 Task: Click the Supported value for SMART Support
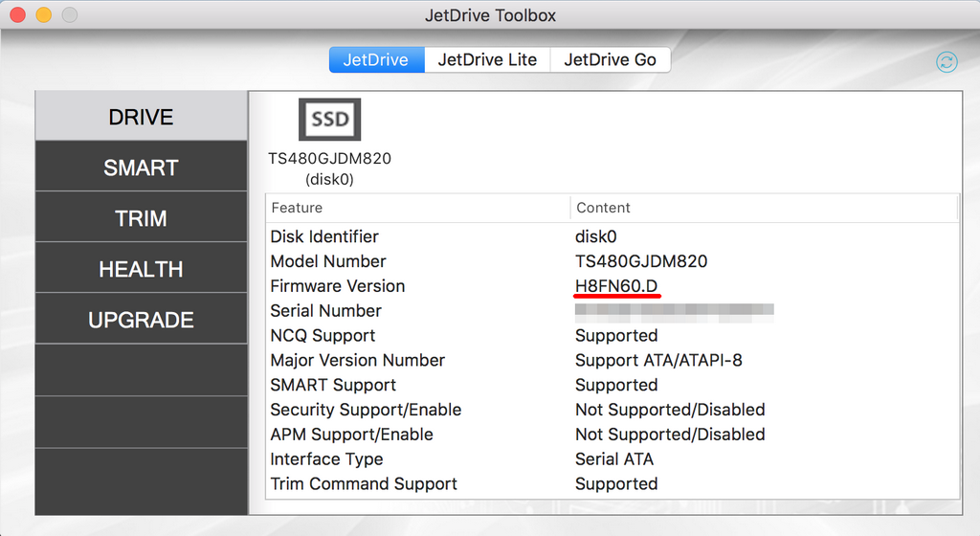pyautogui.click(x=616, y=385)
